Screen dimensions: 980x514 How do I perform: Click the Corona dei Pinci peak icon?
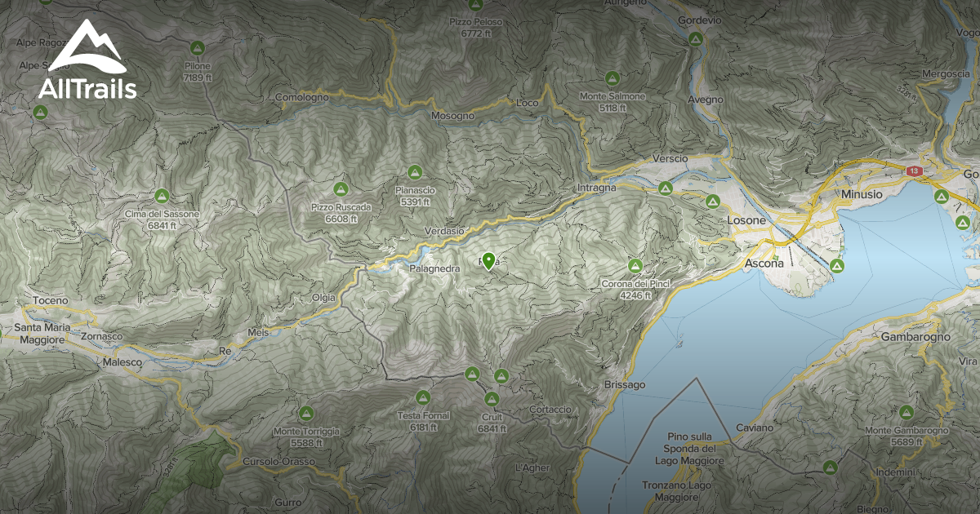tap(635, 266)
